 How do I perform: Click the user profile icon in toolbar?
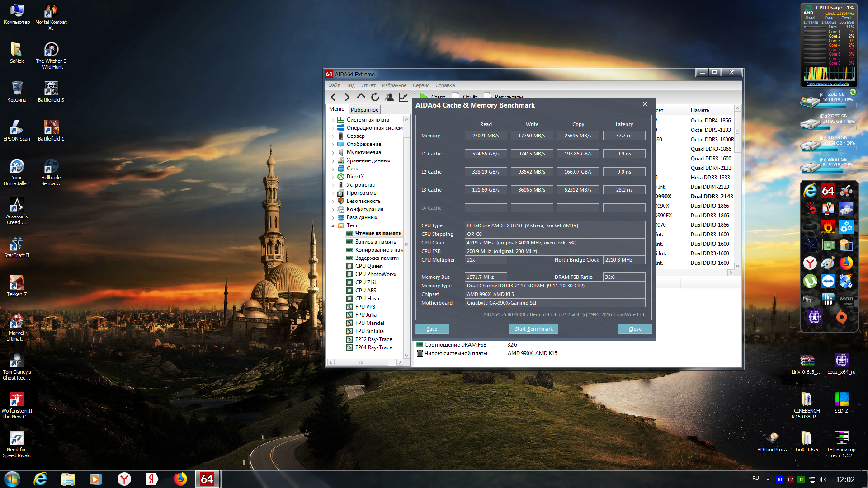tap(389, 97)
